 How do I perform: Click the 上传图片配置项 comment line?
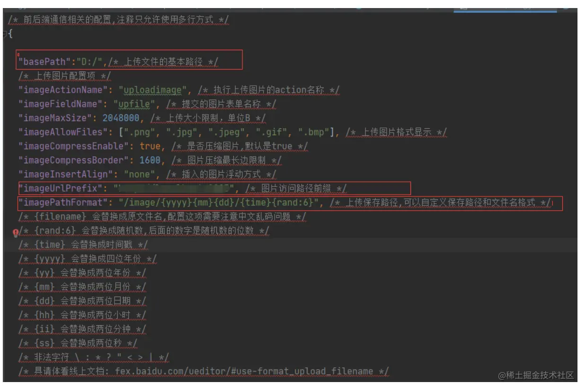point(65,76)
